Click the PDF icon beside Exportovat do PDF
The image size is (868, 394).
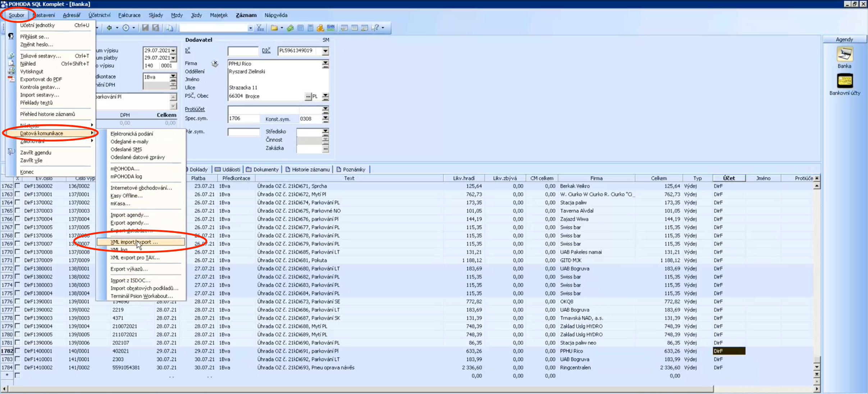(12, 79)
